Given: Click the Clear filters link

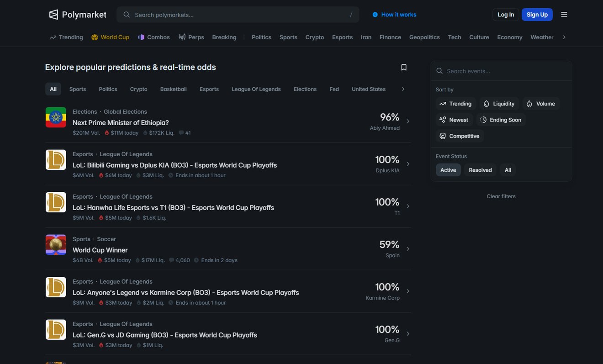Looking at the screenshot, I should coord(501,196).
